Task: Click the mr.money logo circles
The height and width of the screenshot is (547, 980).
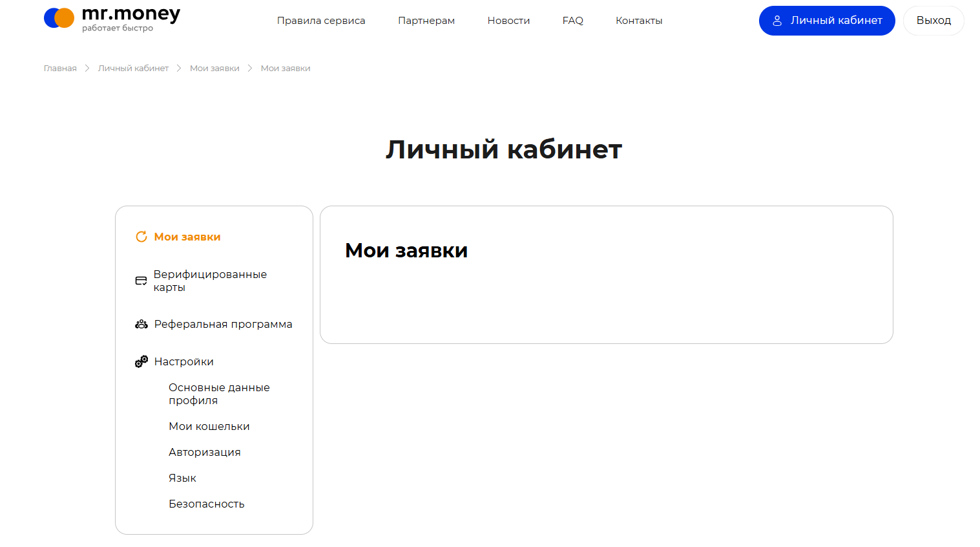Action: point(59,18)
